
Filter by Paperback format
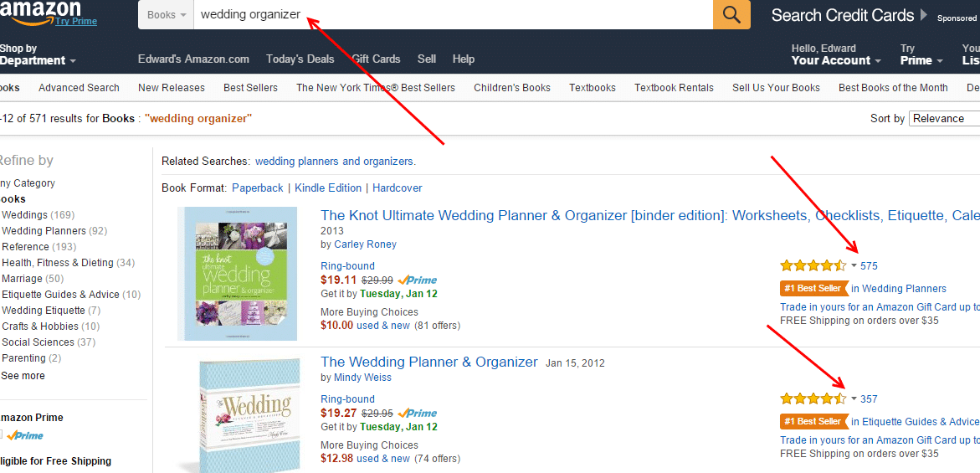[258, 188]
